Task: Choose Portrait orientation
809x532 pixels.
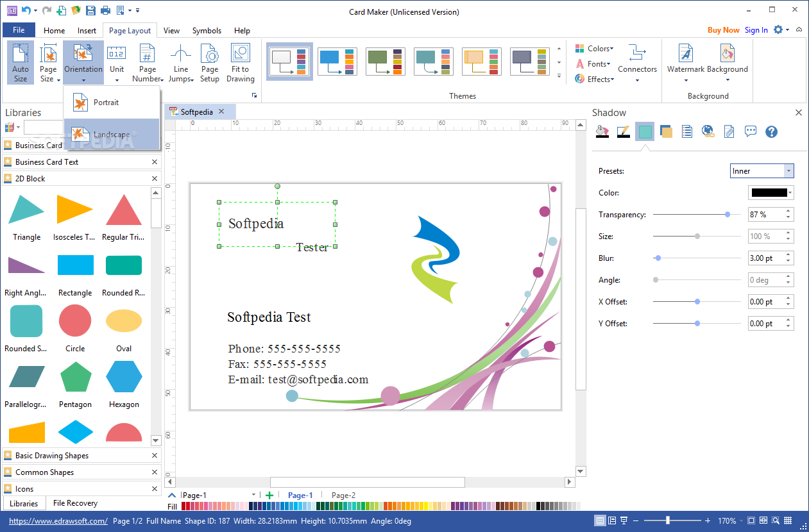Action: (x=111, y=103)
